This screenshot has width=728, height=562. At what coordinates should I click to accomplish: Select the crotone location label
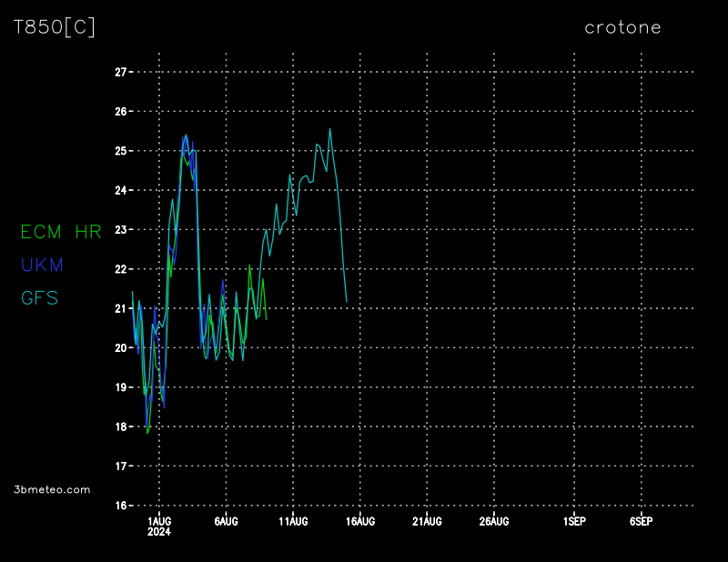coord(622,27)
